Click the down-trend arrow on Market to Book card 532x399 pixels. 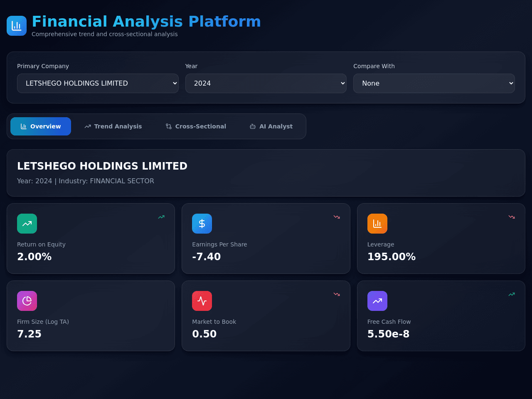point(337,294)
